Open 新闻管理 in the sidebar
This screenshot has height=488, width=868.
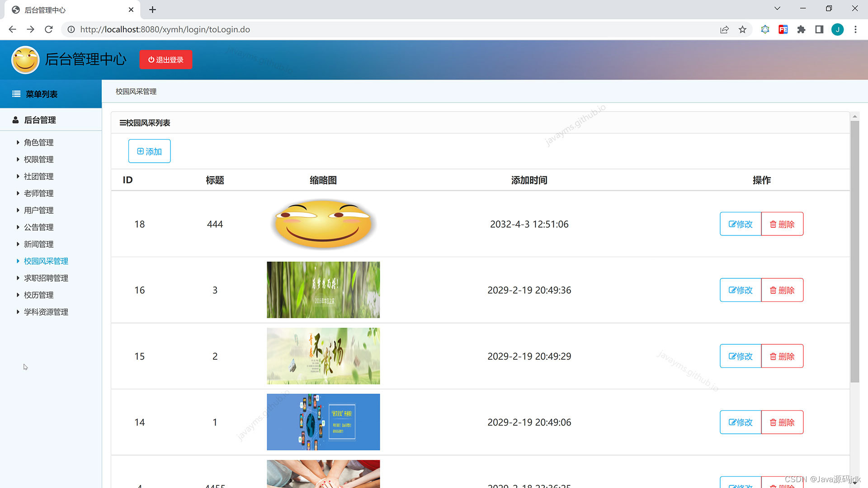[38, 244]
